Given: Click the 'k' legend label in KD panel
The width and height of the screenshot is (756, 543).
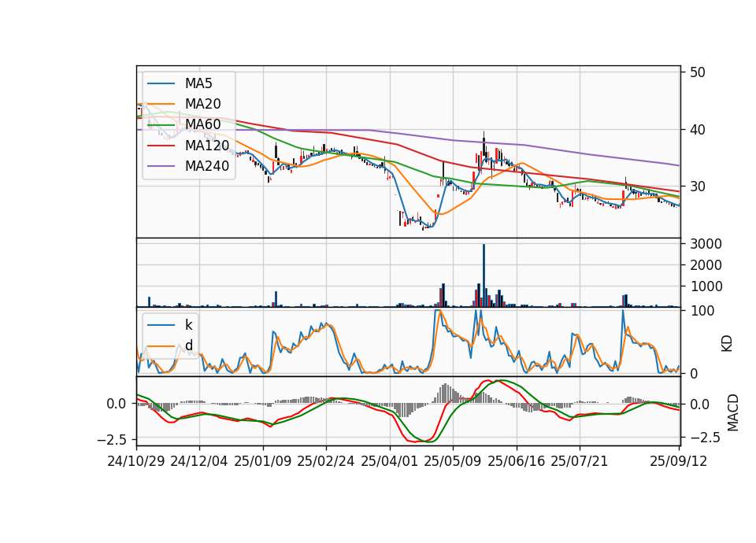Looking at the screenshot, I should click(189, 325).
